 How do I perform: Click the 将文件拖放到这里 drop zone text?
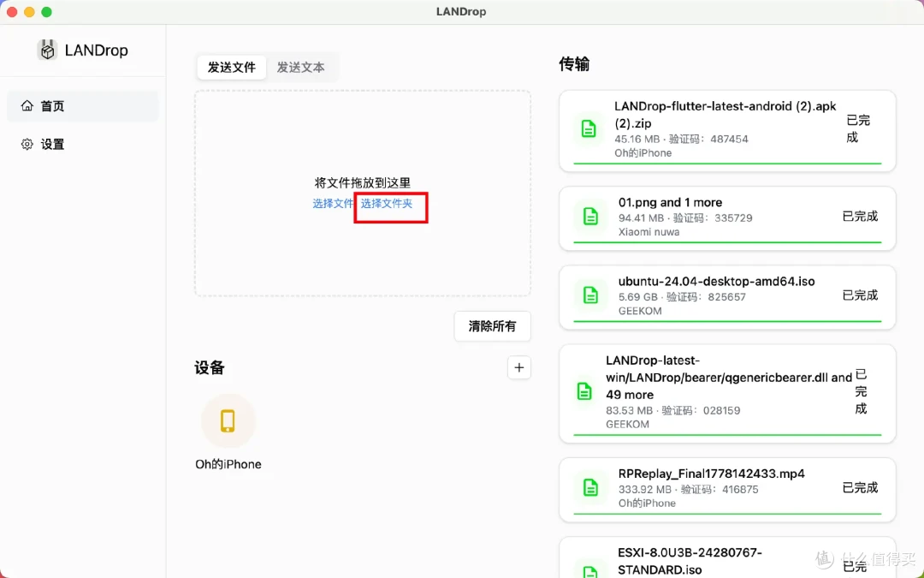pyautogui.click(x=363, y=183)
